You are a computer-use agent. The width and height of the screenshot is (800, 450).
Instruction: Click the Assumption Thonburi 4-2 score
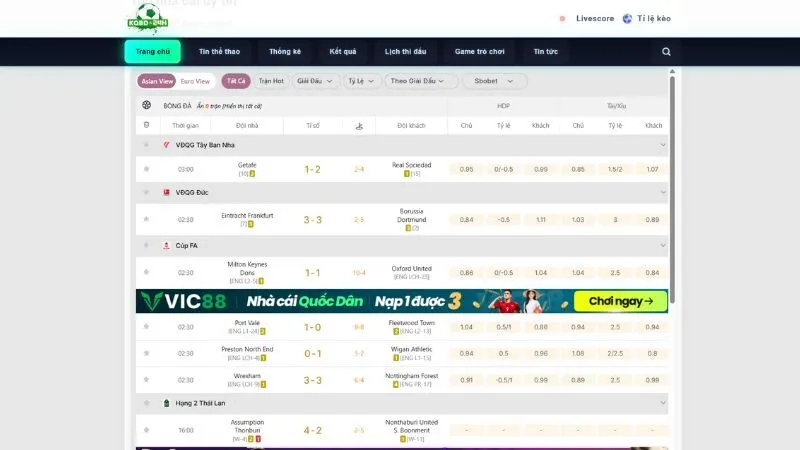(312, 431)
